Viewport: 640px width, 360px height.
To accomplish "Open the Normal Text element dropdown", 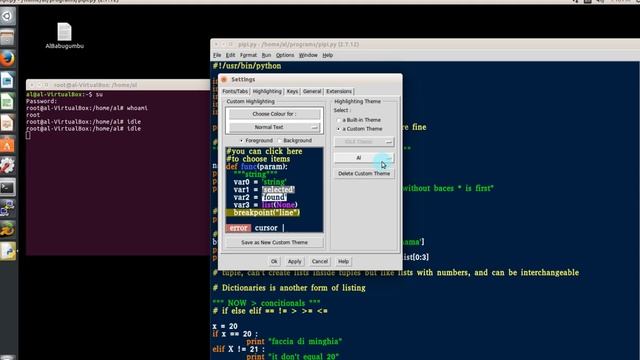I will [x=274, y=127].
